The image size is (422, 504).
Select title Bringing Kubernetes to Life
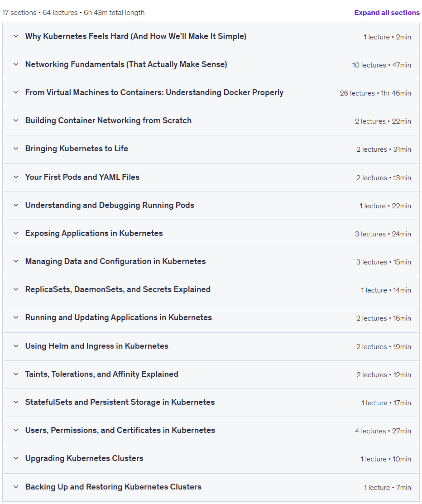77,149
